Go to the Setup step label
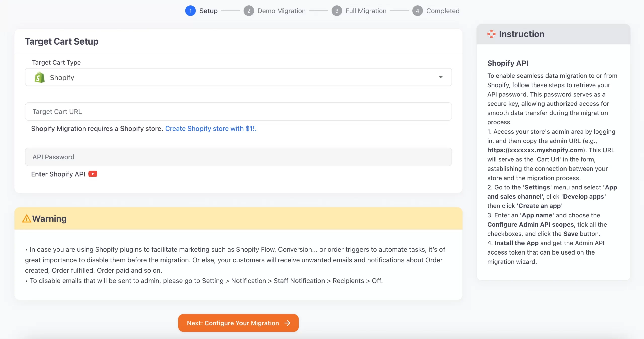The image size is (644, 339). point(208,11)
